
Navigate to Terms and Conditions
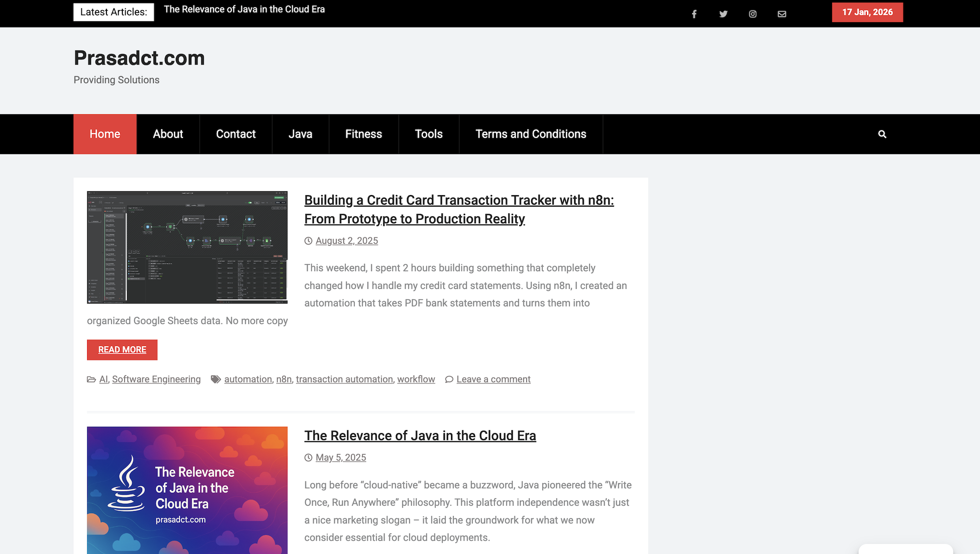tap(531, 134)
